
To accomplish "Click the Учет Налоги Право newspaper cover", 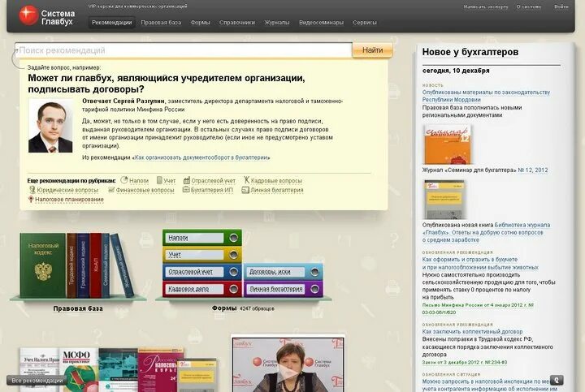I will (x=40, y=370).
